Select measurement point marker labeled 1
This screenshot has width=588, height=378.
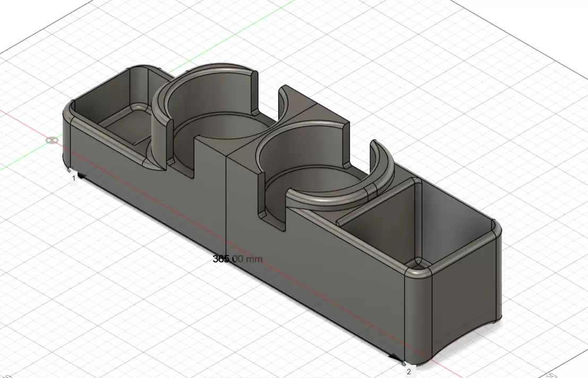(74, 178)
